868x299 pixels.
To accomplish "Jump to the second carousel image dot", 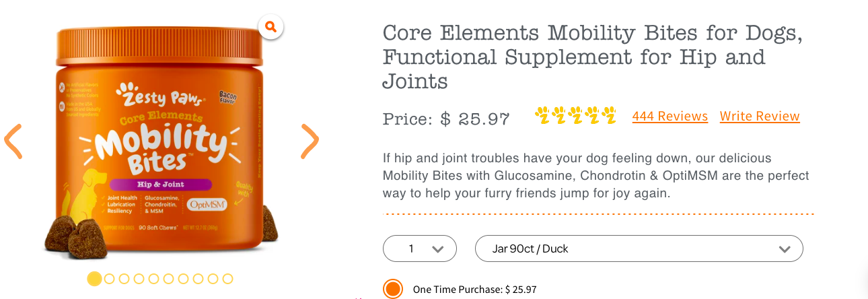I will [110, 279].
